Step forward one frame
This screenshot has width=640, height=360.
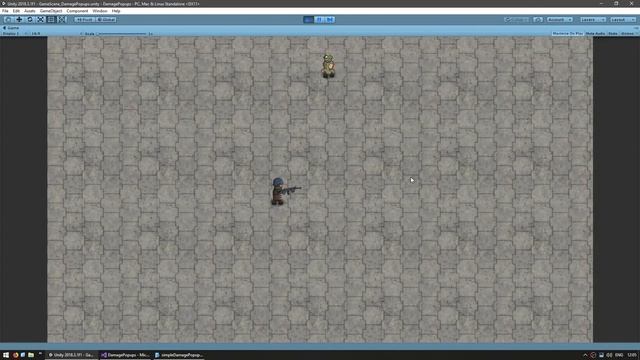point(330,20)
